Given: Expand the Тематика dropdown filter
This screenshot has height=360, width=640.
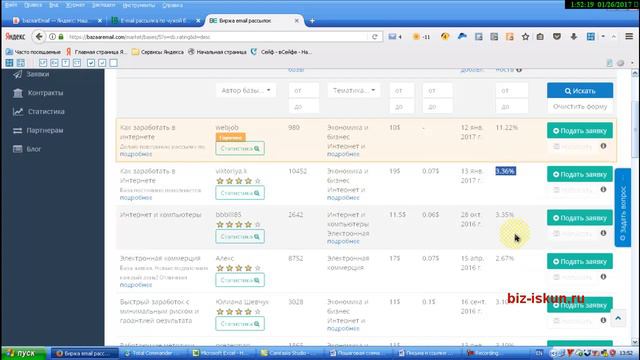Looking at the screenshot, I should pos(353,90).
